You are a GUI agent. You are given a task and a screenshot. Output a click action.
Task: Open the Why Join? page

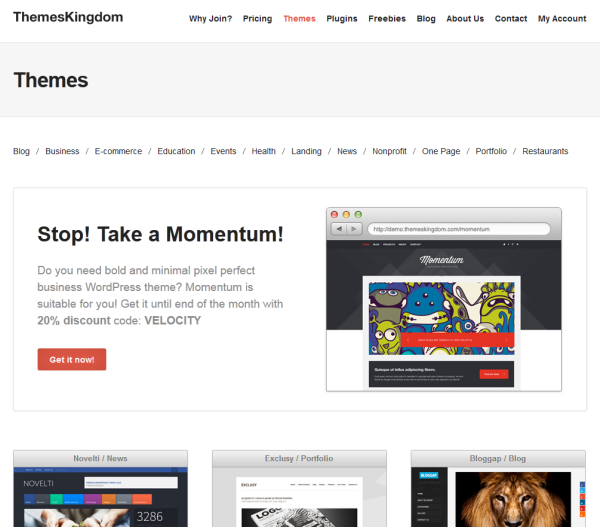[210, 19]
